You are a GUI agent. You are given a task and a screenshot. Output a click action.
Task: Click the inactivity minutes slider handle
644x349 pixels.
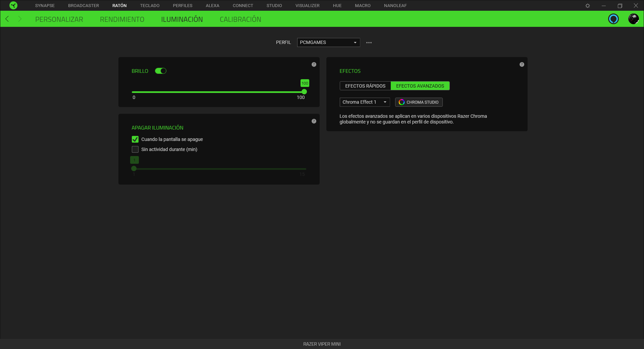click(x=134, y=168)
